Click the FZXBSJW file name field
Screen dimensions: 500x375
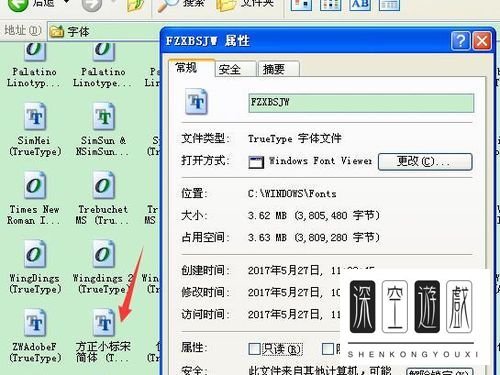(x=361, y=103)
